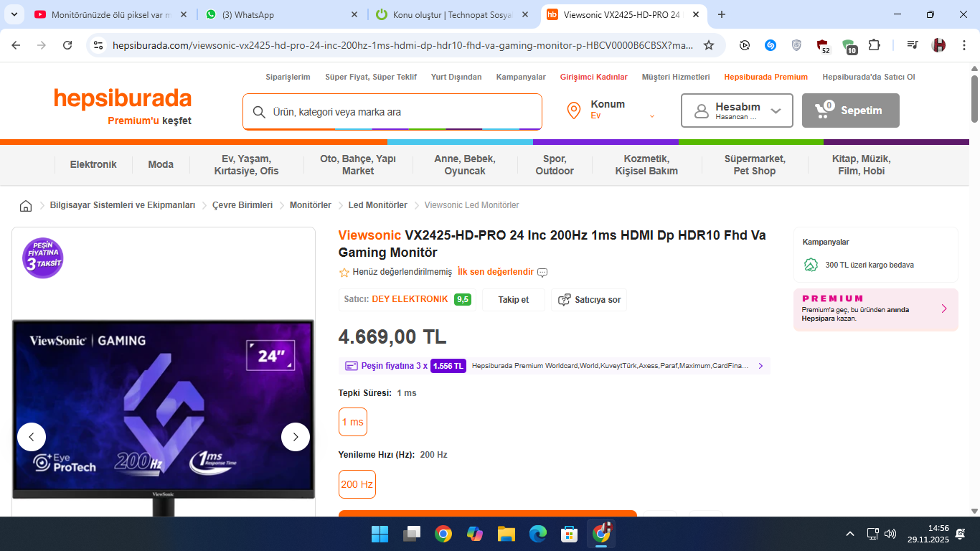
Task: Show next product image with right arrow
Action: click(x=296, y=437)
